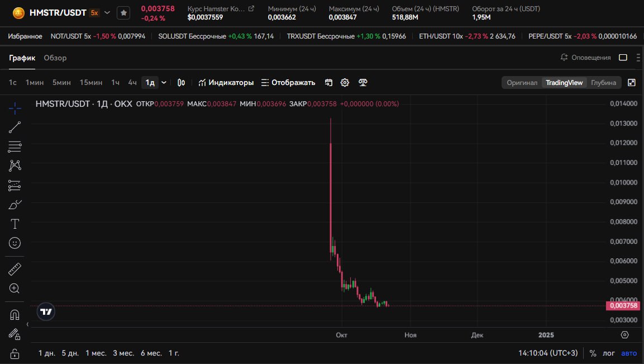Toggle lock all drawings
This screenshot has width=644, height=364.
pos(15,353)
